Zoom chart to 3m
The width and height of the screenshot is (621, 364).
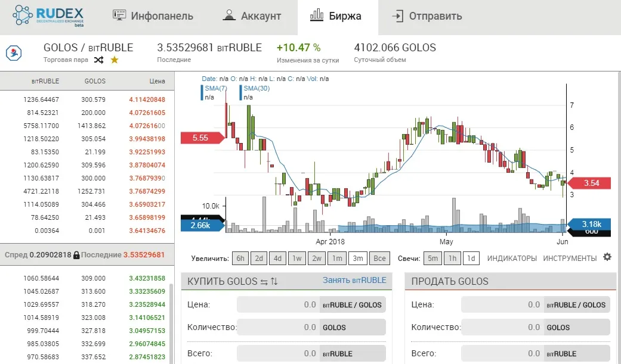click(358, 259)
